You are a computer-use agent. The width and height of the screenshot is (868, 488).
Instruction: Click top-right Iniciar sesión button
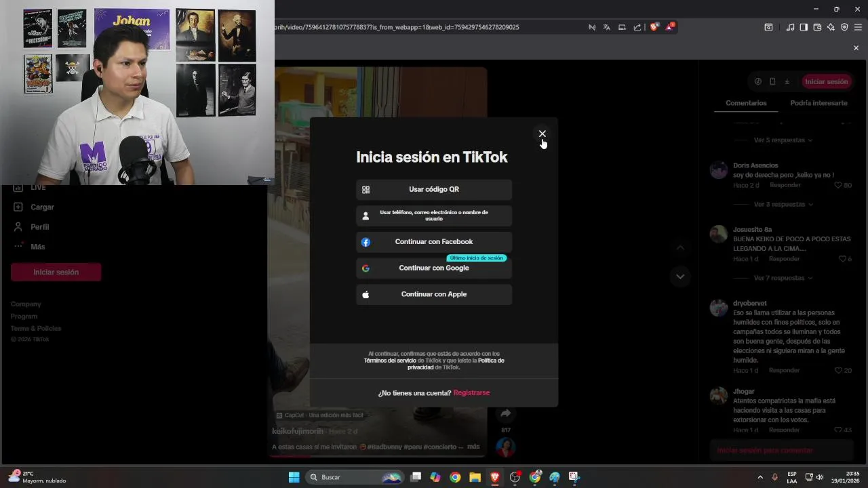(826, 81)
